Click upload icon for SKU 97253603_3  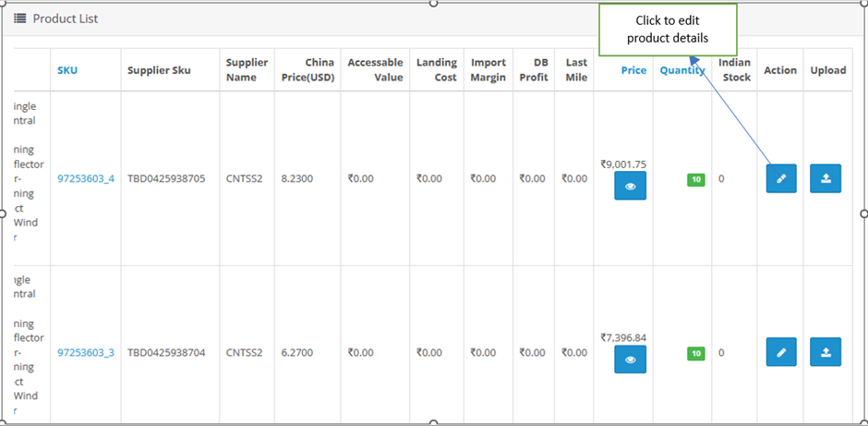(825, 352)
